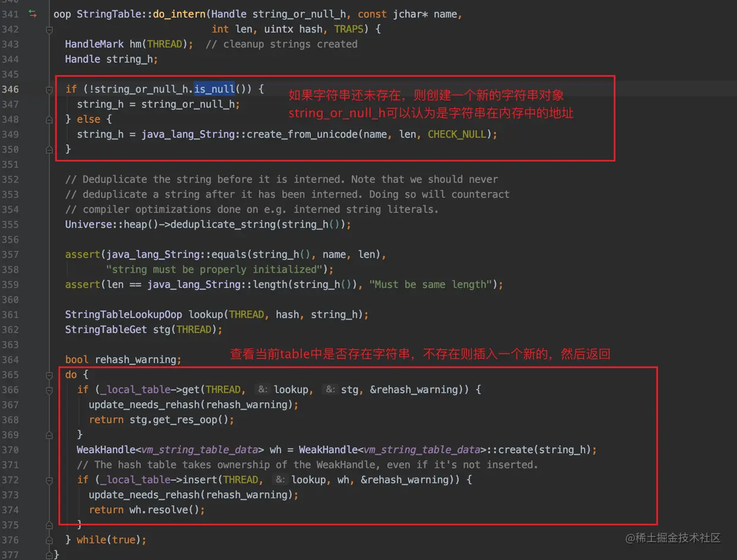Click the override arrows gutter icon on line 341
737x560 pixels.
32,14
